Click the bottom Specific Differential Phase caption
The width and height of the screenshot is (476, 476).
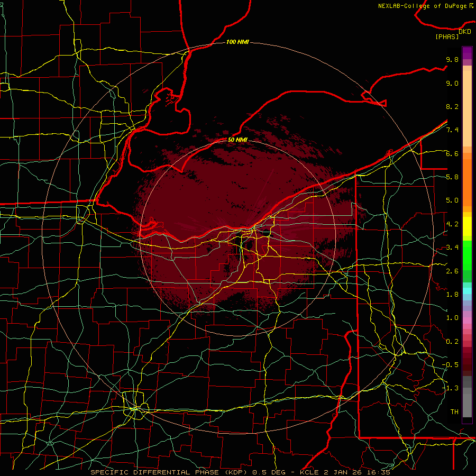click(240, 472)
